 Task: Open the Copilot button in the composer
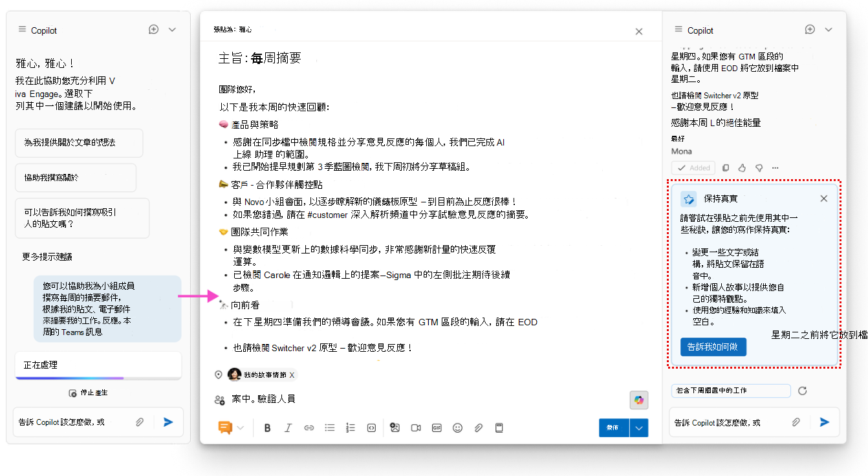click(x=639, y=400)
